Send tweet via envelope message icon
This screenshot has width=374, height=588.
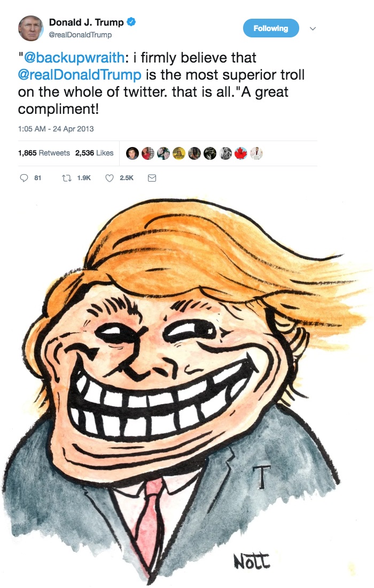click(152, 178)
